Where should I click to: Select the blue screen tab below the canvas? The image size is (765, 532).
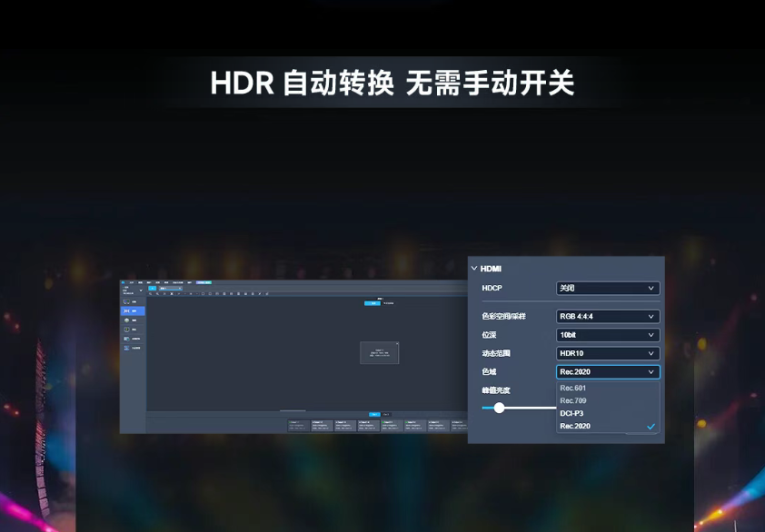click(373, 413)
